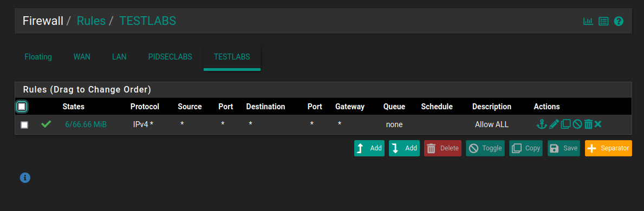Edit the Allow ALL rule with pencil icon
The height and width of the screenshot is (211, 644).
[x=554, y=124]
